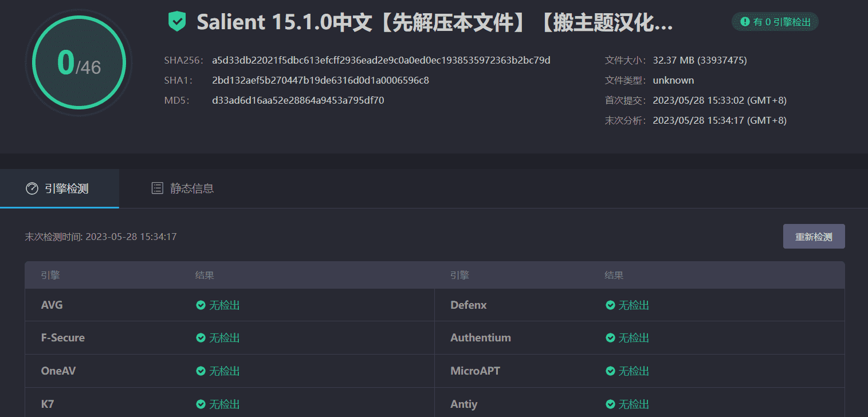This screenshot has height=417, width=868.
Task: Click 无检出 result text for Antiy
Action: pyautogui.click(x=634, y=404)
